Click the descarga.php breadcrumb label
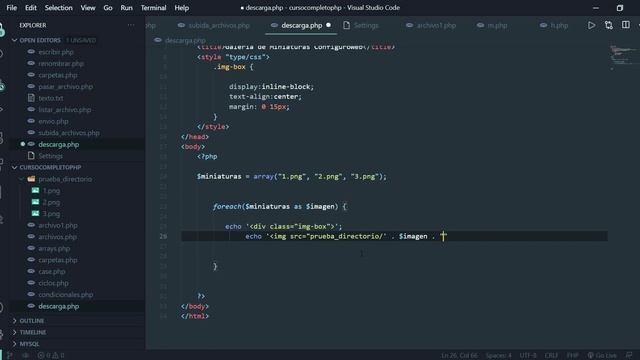The width and height of the screenshot is (640, 360). [185, 40]
